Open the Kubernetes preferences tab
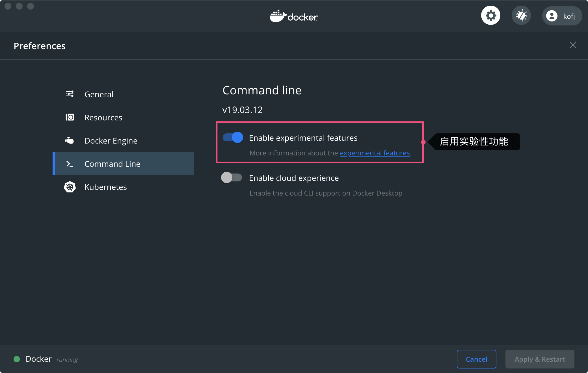The height and width of the screenshot is (373, 588). pos(123,187)
